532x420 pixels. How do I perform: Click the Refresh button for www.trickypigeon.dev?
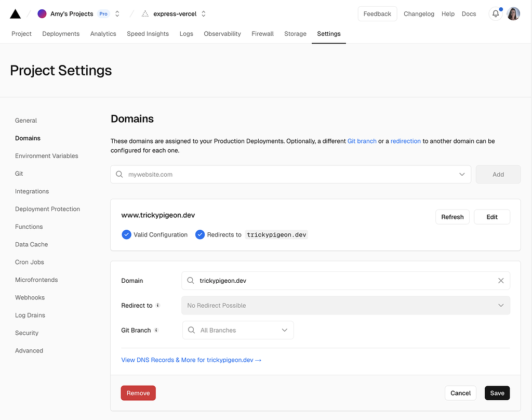(x=452, y=217)
